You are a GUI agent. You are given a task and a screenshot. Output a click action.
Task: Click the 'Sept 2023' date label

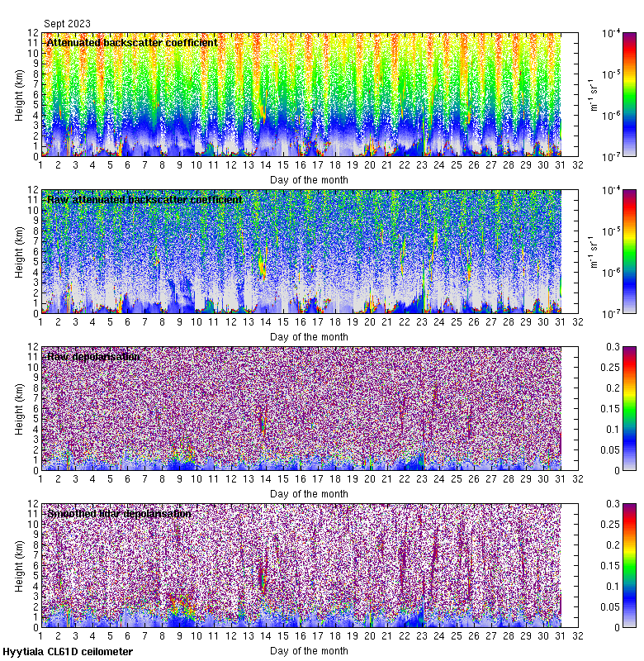[x=67, y=24]
